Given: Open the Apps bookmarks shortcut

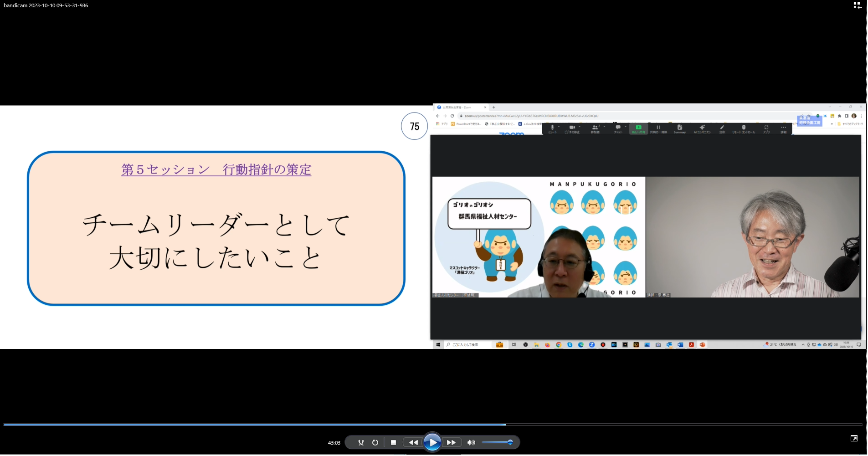Looking at the screenshot, I should (x=442, y=124).
